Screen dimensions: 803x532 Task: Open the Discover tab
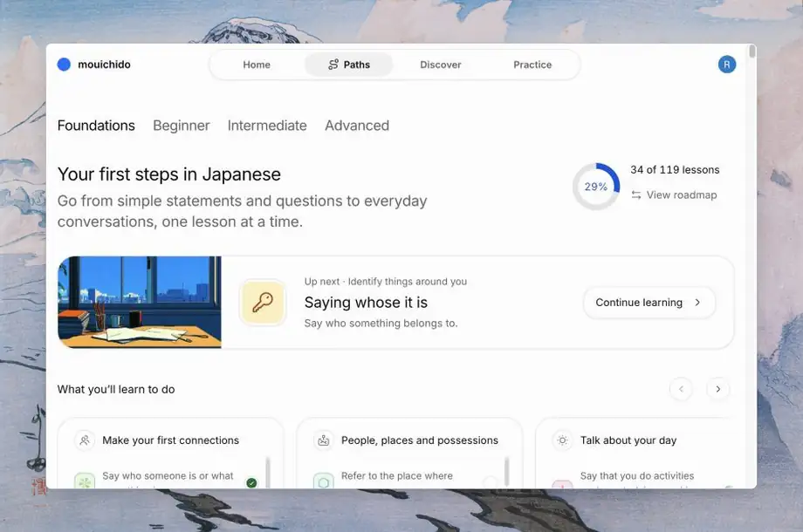click(x=441, y=65)
